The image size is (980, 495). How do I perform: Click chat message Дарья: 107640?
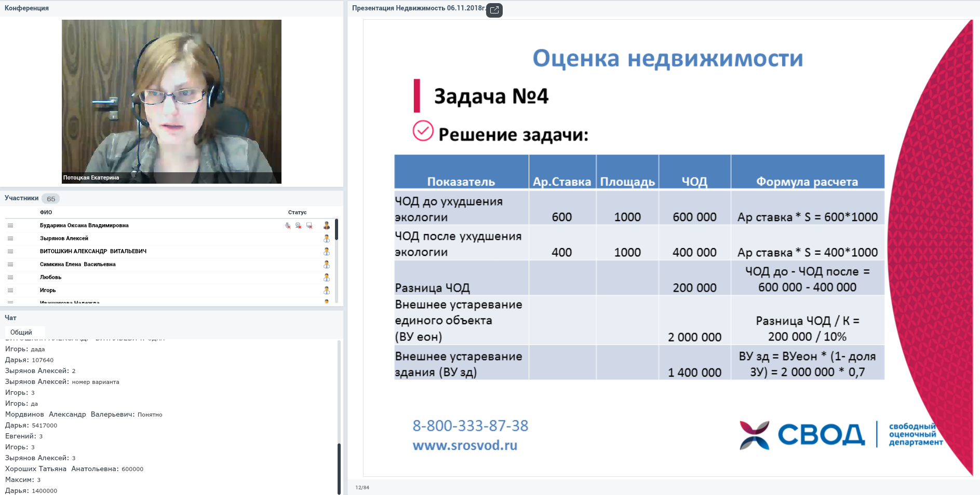tap(30, 360)
